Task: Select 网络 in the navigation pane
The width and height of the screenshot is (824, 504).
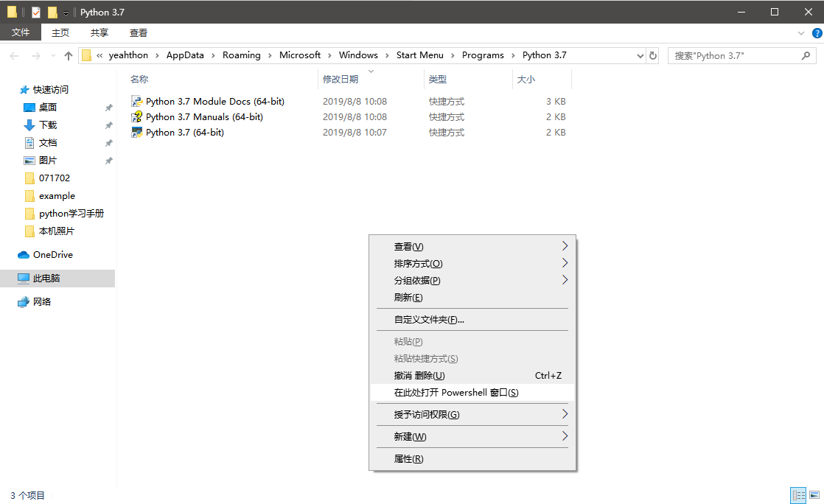Action: click(46, 301)
